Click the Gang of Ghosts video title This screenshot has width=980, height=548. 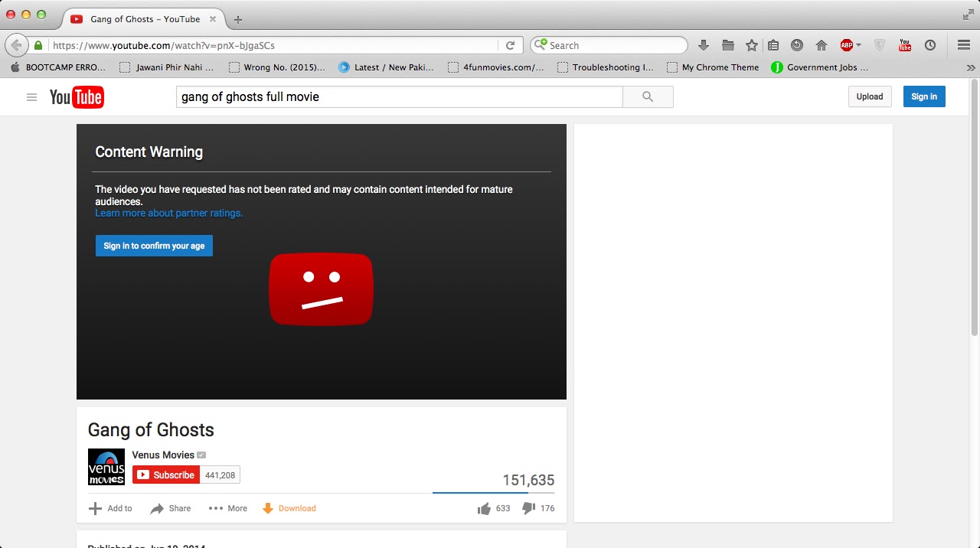(151, 430)
